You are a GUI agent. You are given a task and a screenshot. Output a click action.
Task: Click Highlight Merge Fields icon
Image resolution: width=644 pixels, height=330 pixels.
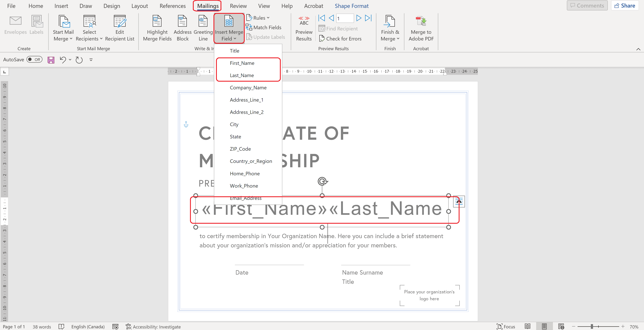pos(157,21)
